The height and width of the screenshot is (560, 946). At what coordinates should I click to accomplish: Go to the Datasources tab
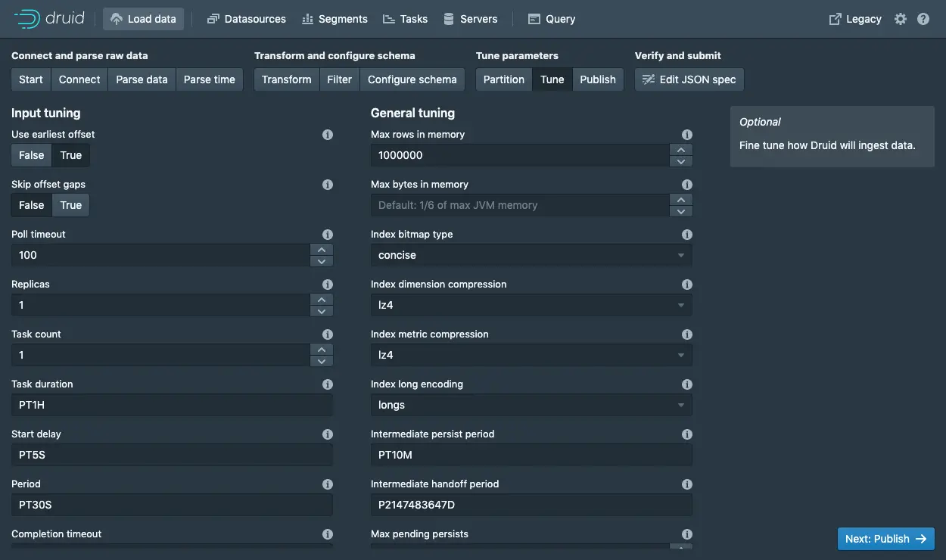click(x=246, y=19)
